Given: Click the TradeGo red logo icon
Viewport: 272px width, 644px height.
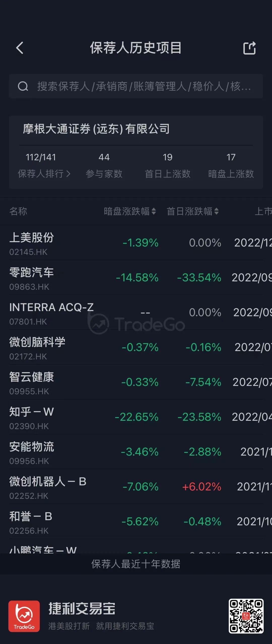Looking at the screenshot, I should click(x=24, y=616).
